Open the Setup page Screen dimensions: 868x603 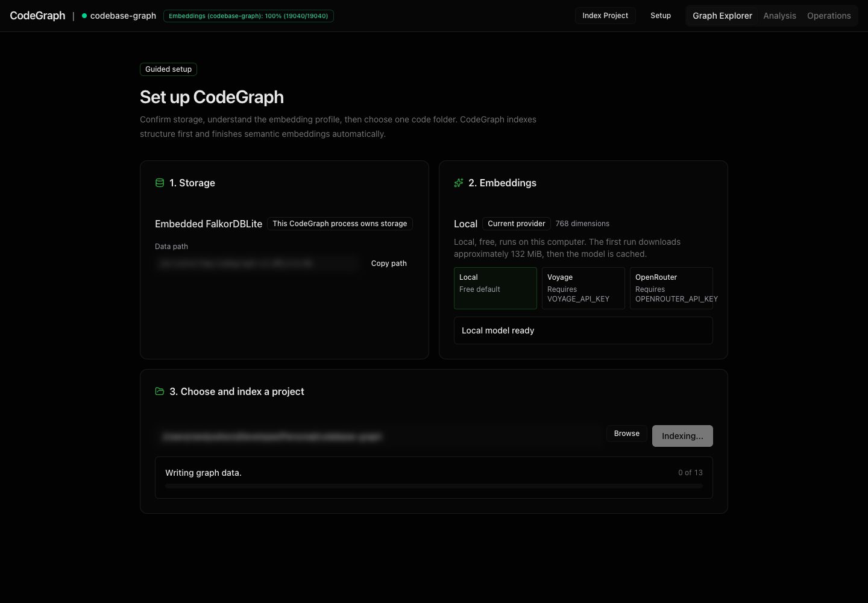pos(661,16)
